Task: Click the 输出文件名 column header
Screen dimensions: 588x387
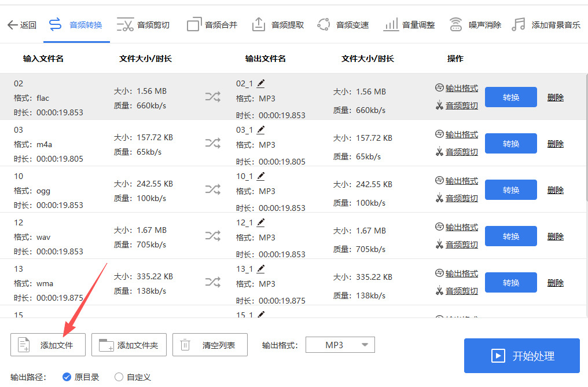Action: [x=266, y=59]
